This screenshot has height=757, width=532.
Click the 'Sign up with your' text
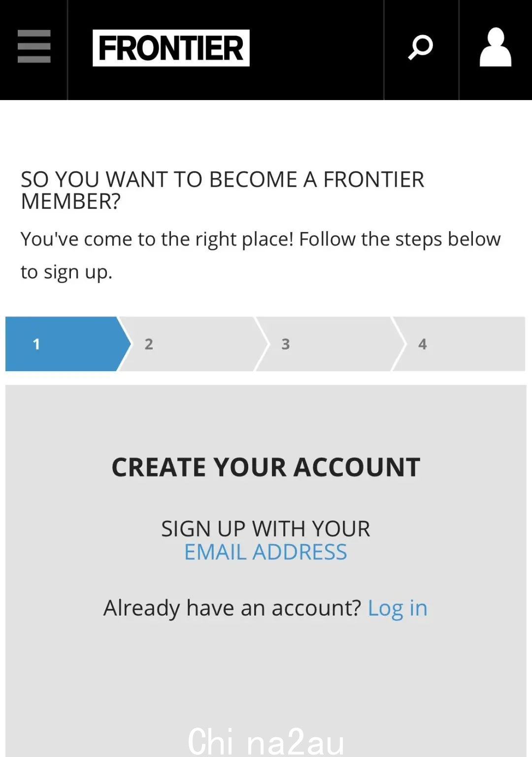pos(266,529)
